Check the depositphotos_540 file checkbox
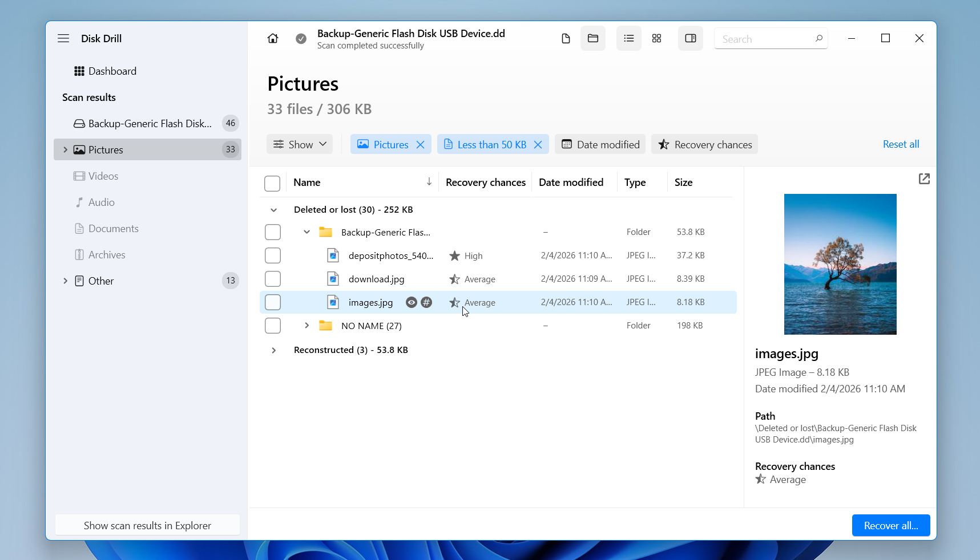The width and height of the screenshot is (980, 560). click(273, 255)
